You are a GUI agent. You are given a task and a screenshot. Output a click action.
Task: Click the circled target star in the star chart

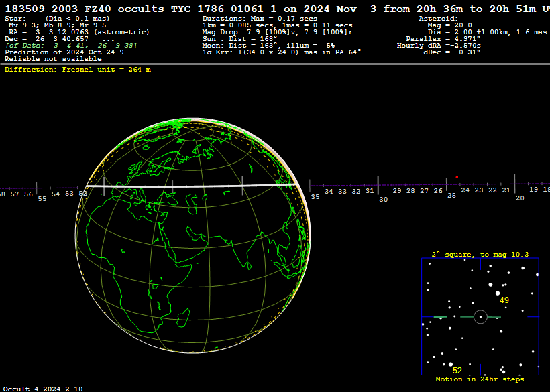(480, 317)
